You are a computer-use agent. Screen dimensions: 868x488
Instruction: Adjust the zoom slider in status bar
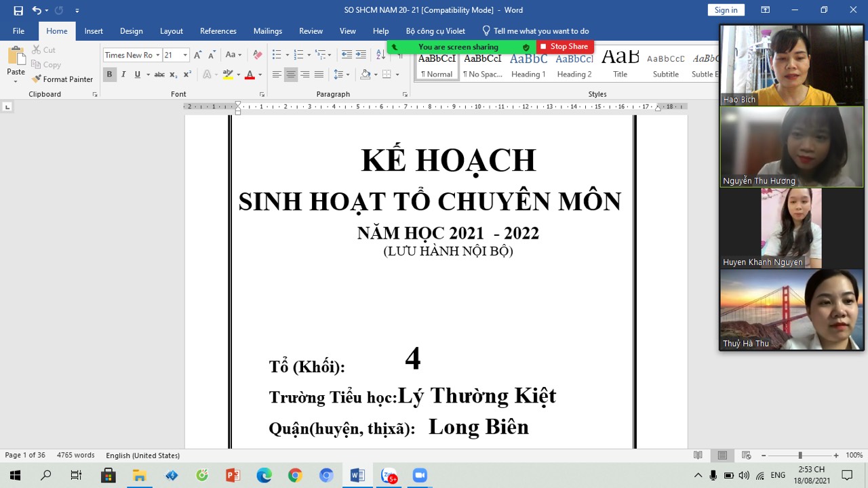pos(800,455)
